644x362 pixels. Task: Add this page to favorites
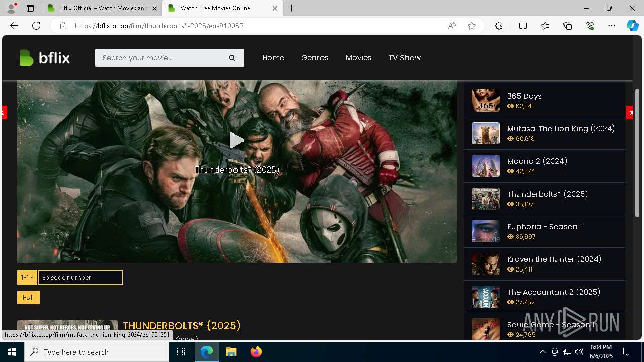coord(472,26)
